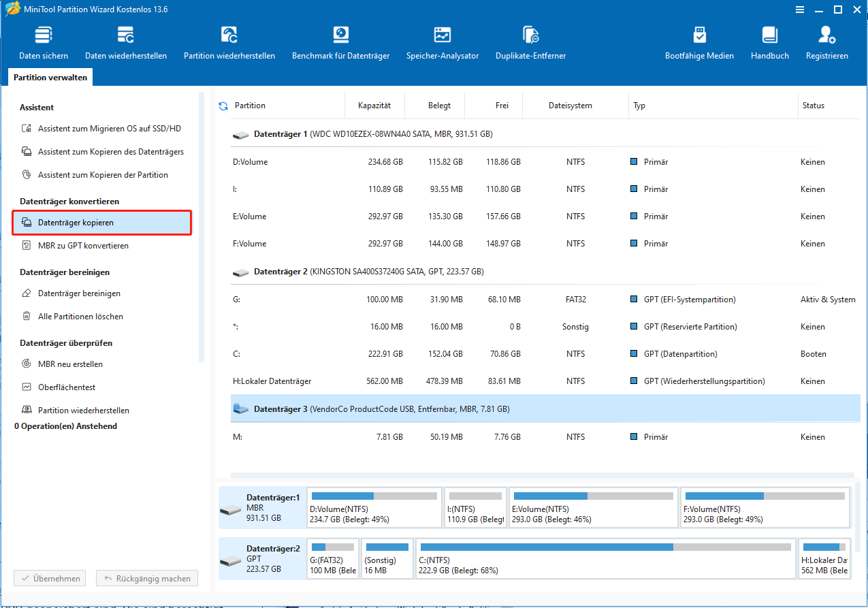Run the Oberflächentest
This screenshot has width=868, height=608.
pyautogui.click(x=59, y=387)
